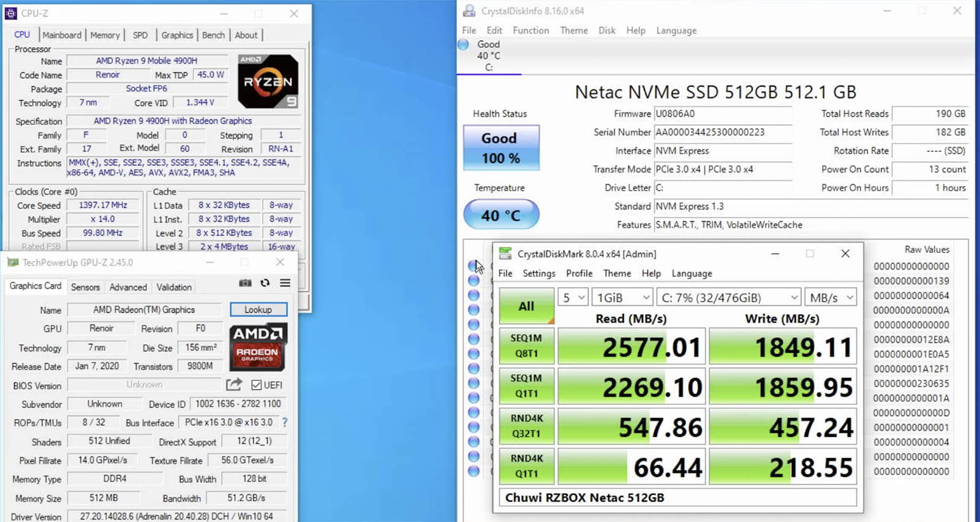Run the SEQ1M Q8T1 test button
The width and height of the screenshot is (980, 522).
pyautogui.click(x=526, y=346)
